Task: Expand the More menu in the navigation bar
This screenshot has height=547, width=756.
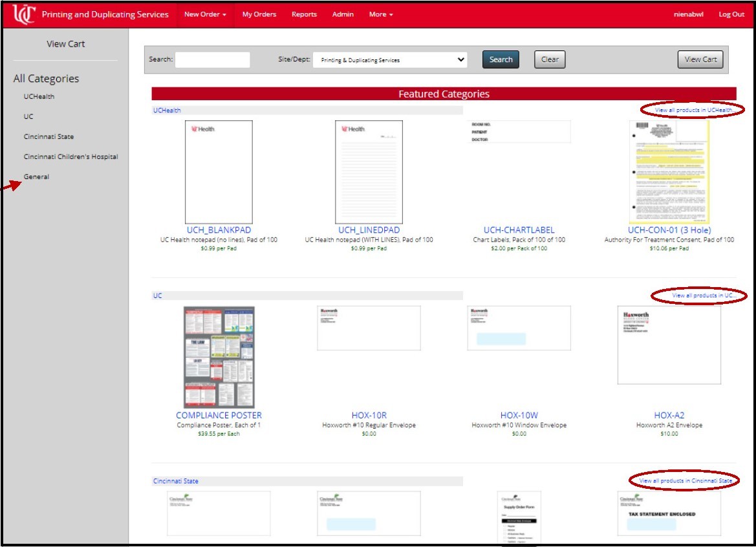Action: [x=380, y=14]
